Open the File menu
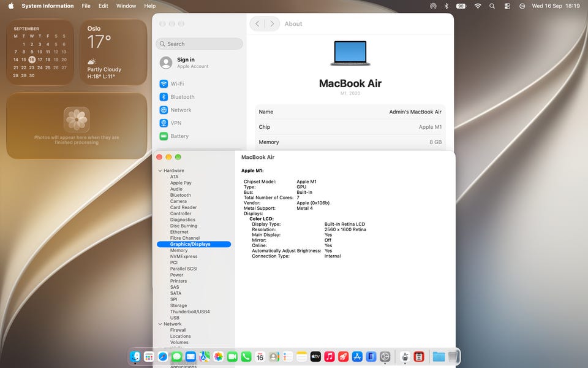The image size is (588, 368). coord(86,6)
